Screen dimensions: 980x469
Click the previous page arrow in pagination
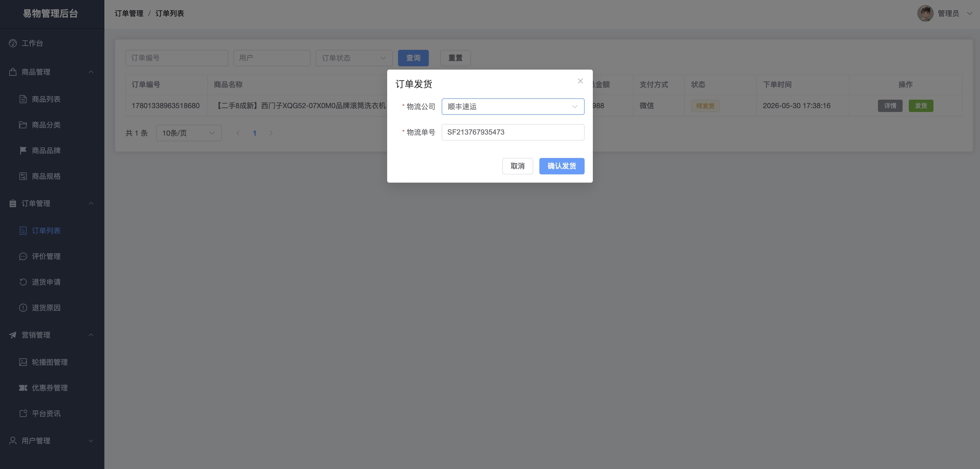[x=238, y=133]
